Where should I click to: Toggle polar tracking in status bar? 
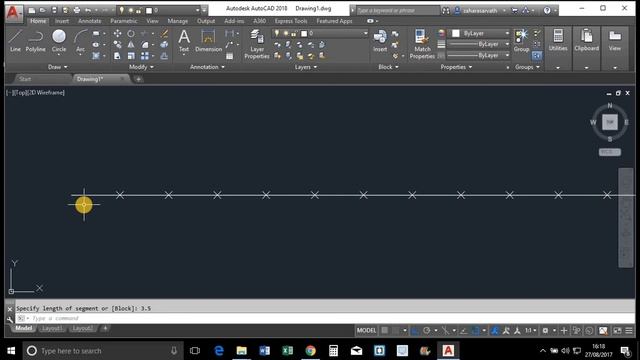coord(427,331)
